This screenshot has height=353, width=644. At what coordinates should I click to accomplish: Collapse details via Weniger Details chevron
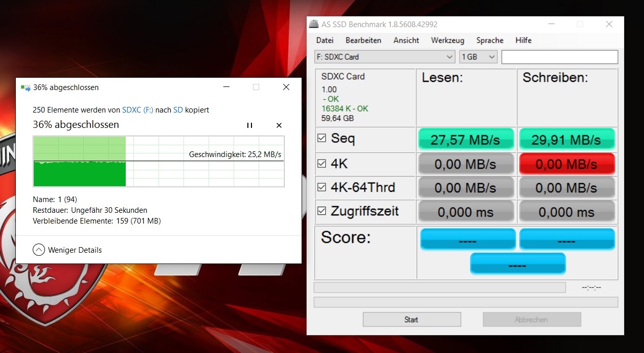click(x=39, y=250)
